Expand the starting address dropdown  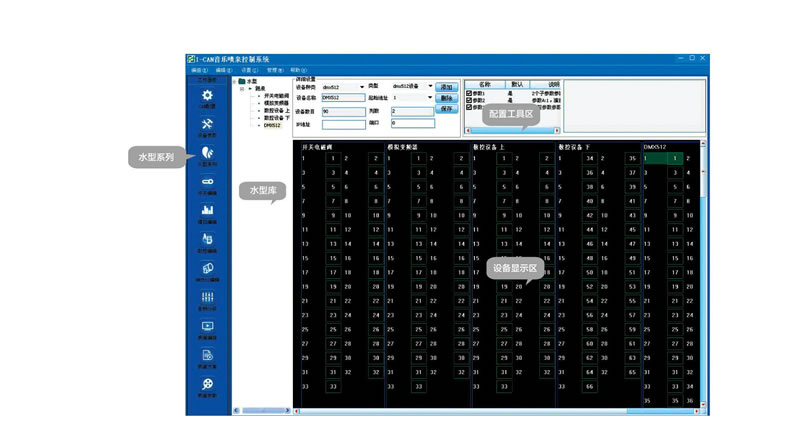(430, 98)
